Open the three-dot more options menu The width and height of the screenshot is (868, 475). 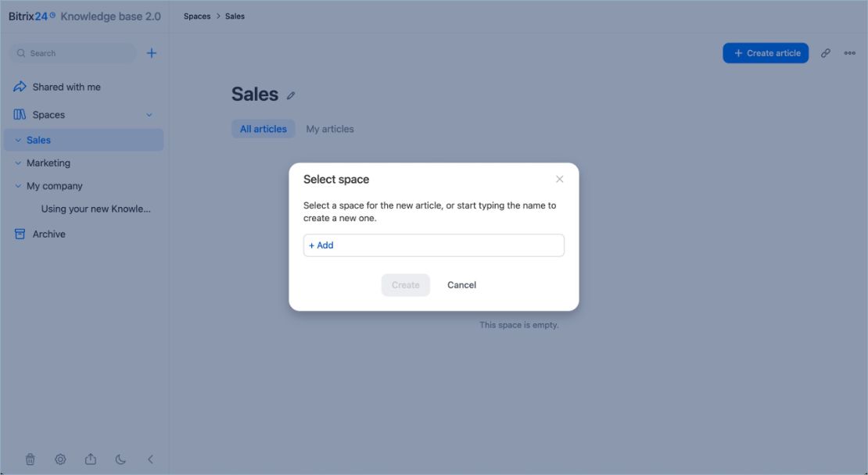point(850,53)
